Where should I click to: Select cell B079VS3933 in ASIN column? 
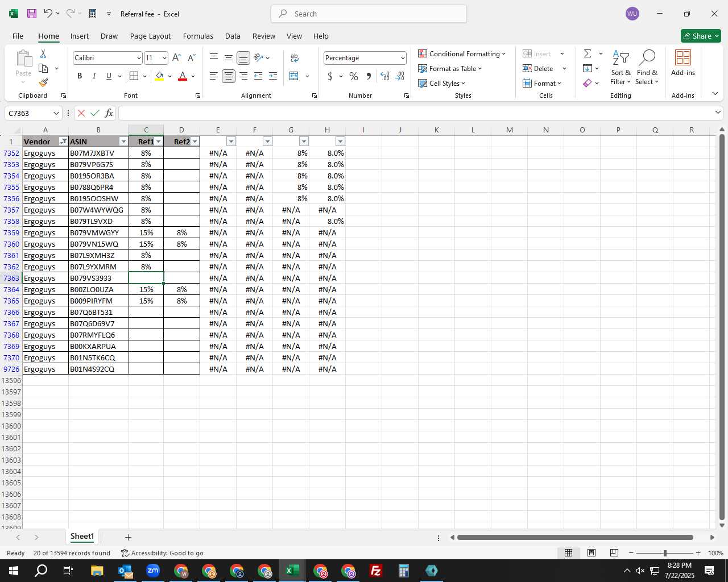pyautogui.click(x=98, y=278)
